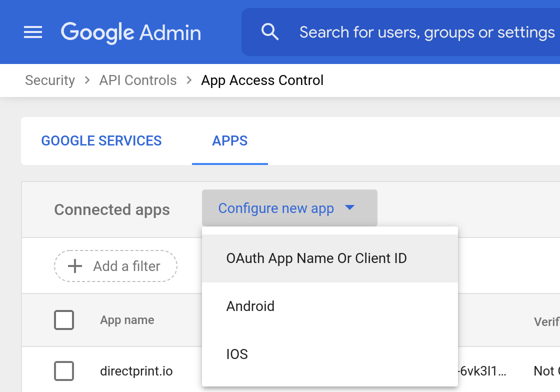Screen dimensions: 560x392
Task: Click Add a filter chip
Action: point(115,266)
